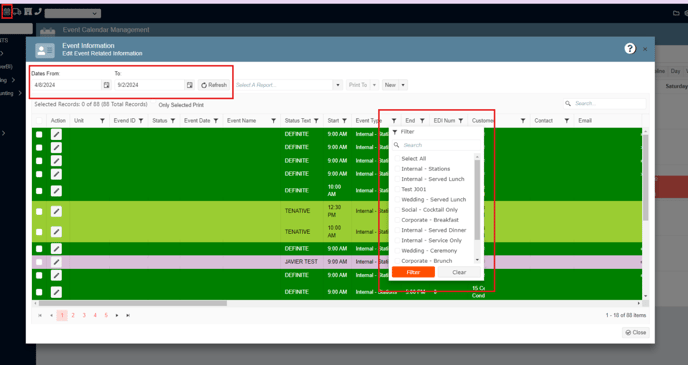Edit the DEFINITE 10:00 AM row pencil icon
This screenshot has width=688, height=365.
56,191
